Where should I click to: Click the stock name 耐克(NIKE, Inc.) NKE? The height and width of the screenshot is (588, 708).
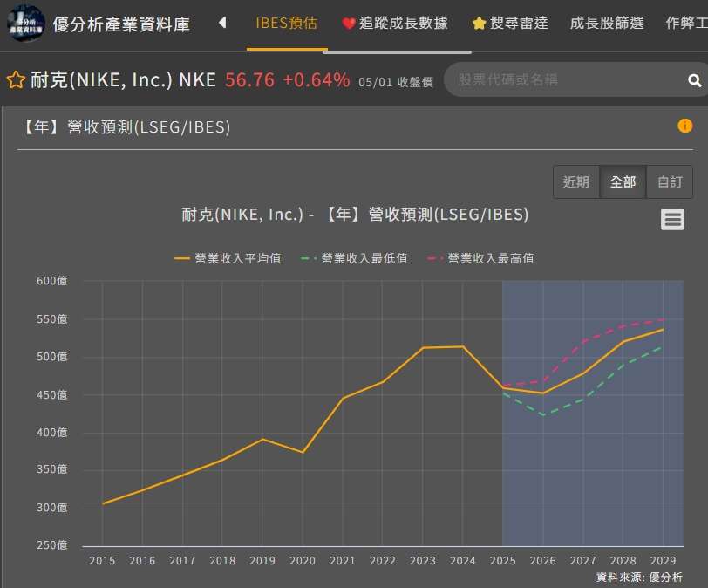click(x=123, y=80)
